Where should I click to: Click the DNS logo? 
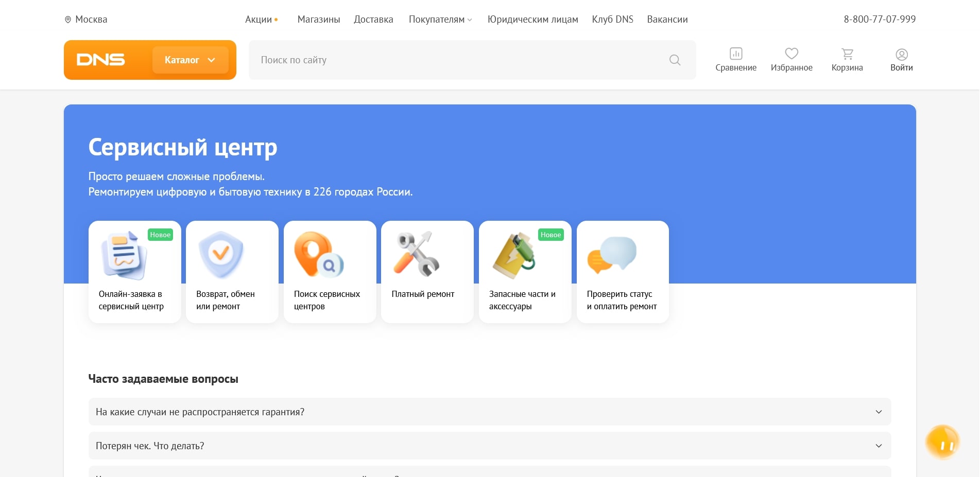(101, 60)
